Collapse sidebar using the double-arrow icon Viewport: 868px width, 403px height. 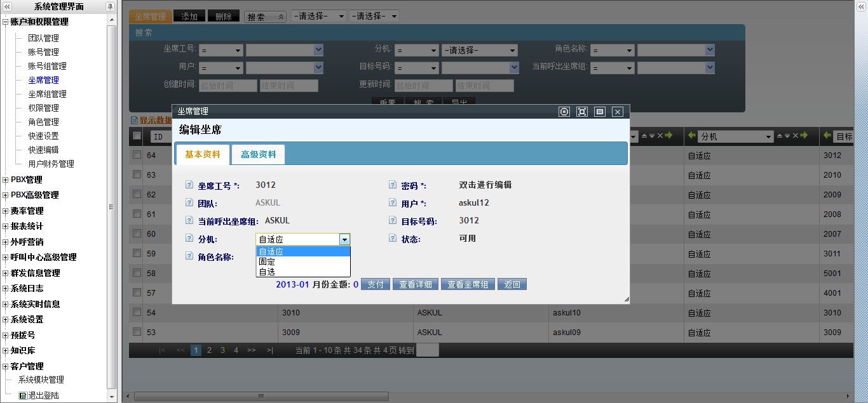(7, 6)
